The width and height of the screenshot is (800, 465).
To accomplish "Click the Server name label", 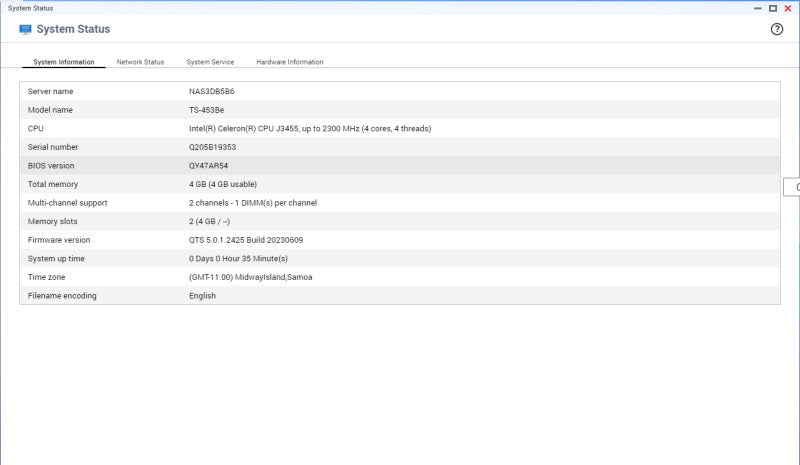I will (x=51, y=91).
